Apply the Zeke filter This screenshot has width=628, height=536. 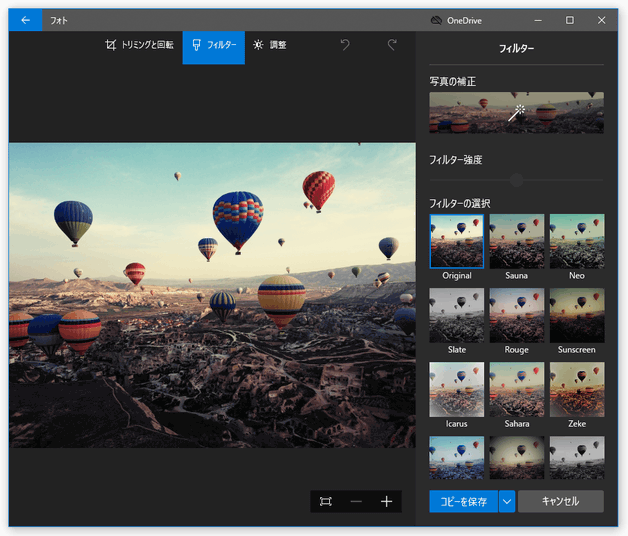pos(577,389)
